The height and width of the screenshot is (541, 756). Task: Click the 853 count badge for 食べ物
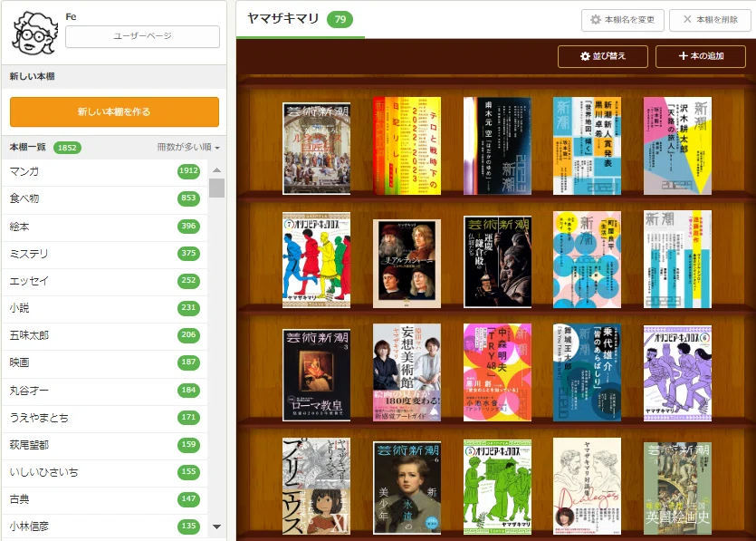point(188,198)
